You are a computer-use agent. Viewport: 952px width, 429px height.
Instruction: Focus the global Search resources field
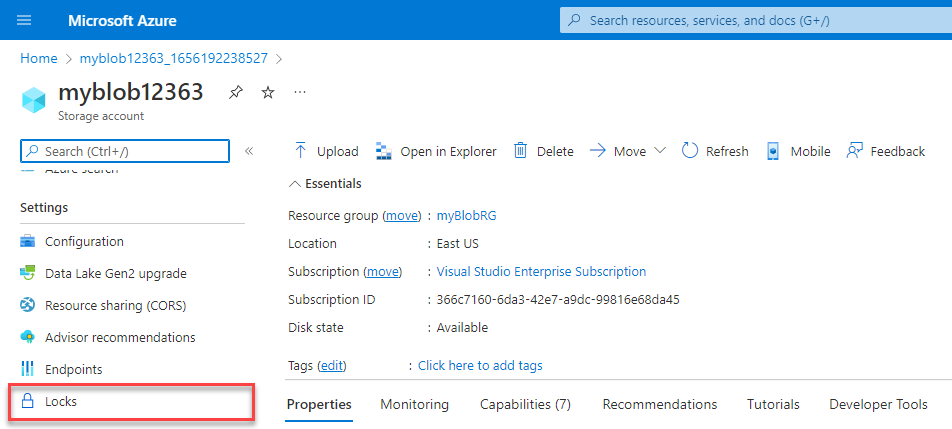(x=750, y=20)
